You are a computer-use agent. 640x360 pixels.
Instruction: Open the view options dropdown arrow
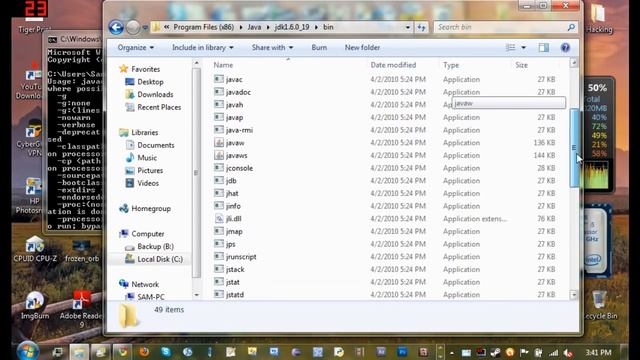[524, 48]
